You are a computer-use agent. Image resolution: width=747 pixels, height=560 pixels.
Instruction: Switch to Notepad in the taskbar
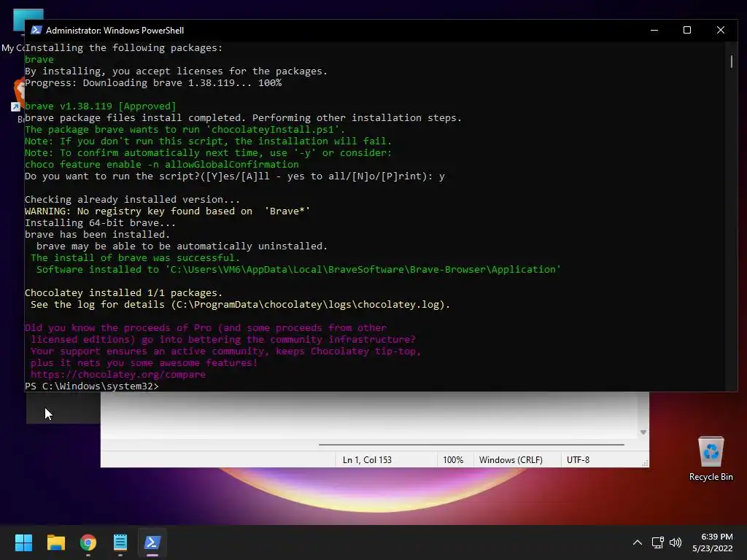pyautogui.click(x=120, y=542)
